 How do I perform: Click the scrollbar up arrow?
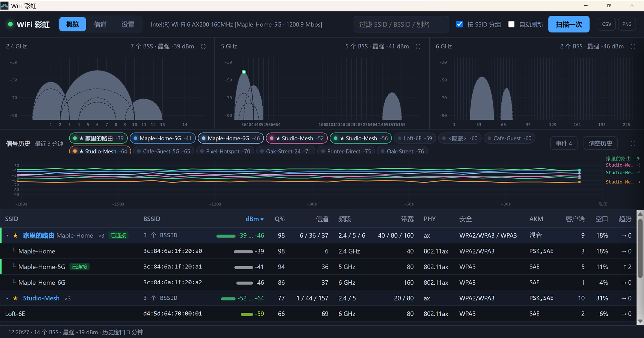(640, 214)
